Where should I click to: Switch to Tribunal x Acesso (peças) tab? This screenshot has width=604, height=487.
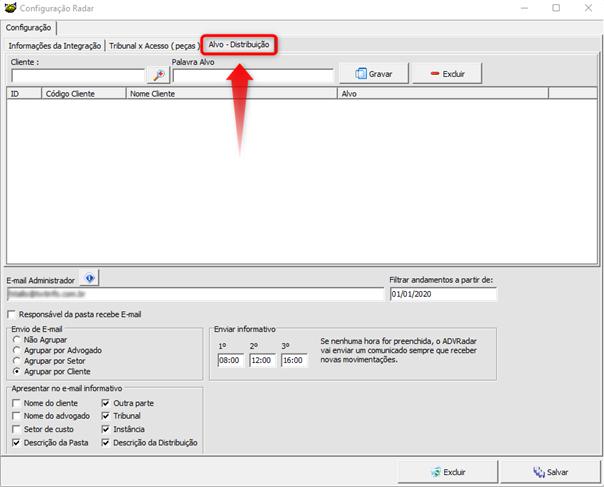153,46
